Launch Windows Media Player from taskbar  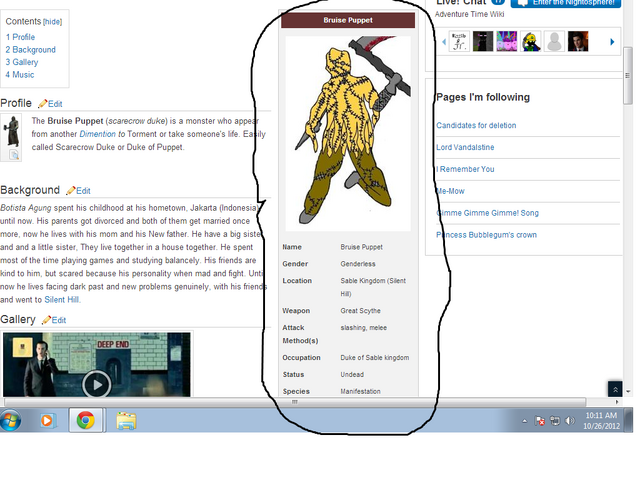47,420
